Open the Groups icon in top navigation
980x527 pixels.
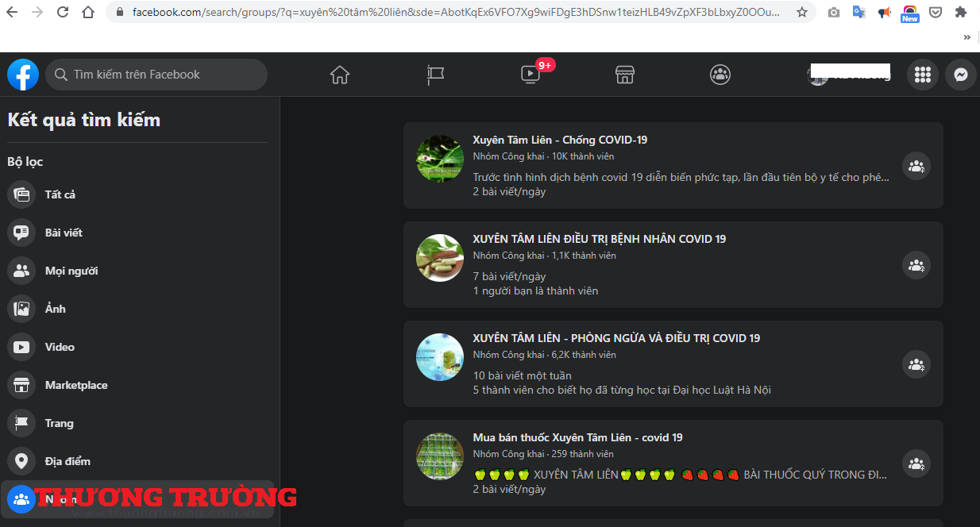tap(720, 75)
